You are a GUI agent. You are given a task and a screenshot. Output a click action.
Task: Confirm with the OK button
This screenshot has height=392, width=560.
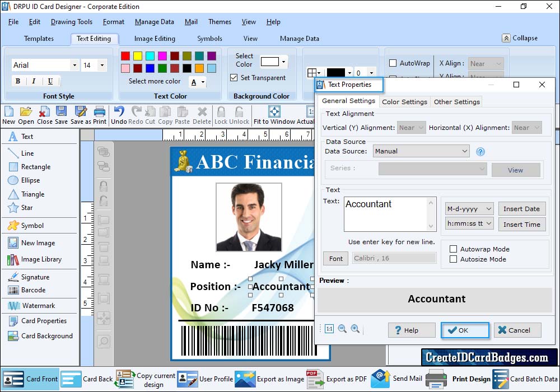pos(465,330)
